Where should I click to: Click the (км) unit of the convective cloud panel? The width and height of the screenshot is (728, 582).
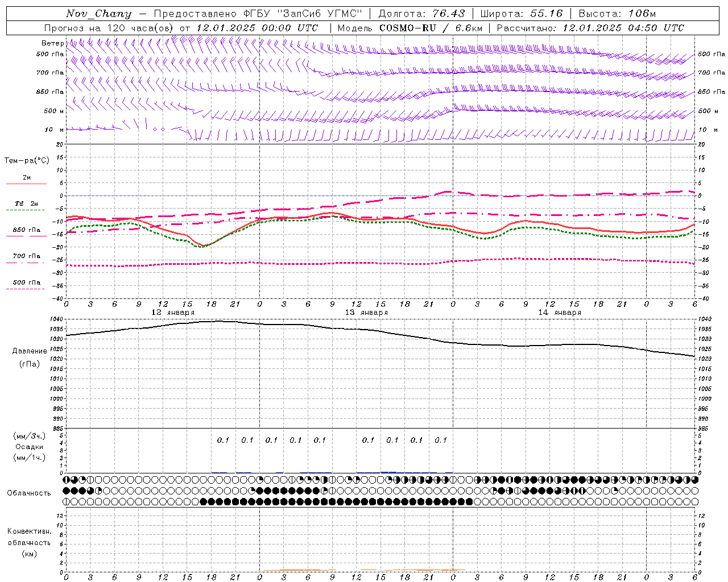click(x=29, y=553)
